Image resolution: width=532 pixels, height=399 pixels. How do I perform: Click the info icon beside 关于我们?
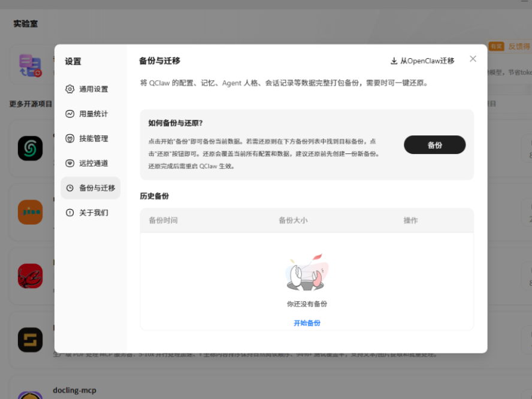(x=69, y=213)
